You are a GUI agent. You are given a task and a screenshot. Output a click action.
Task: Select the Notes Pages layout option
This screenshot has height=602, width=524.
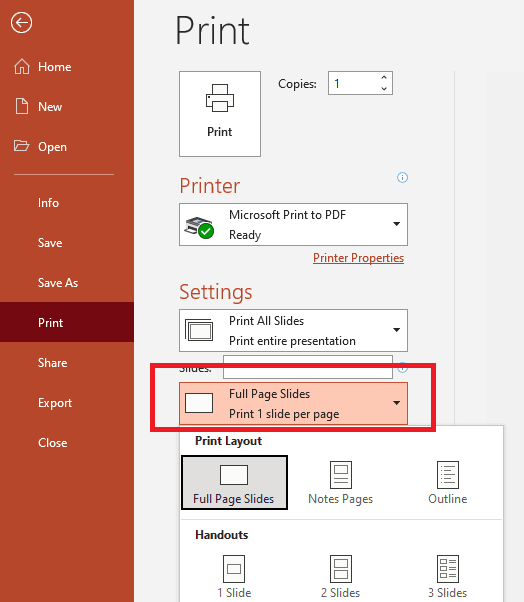click(x=341, y=483)
